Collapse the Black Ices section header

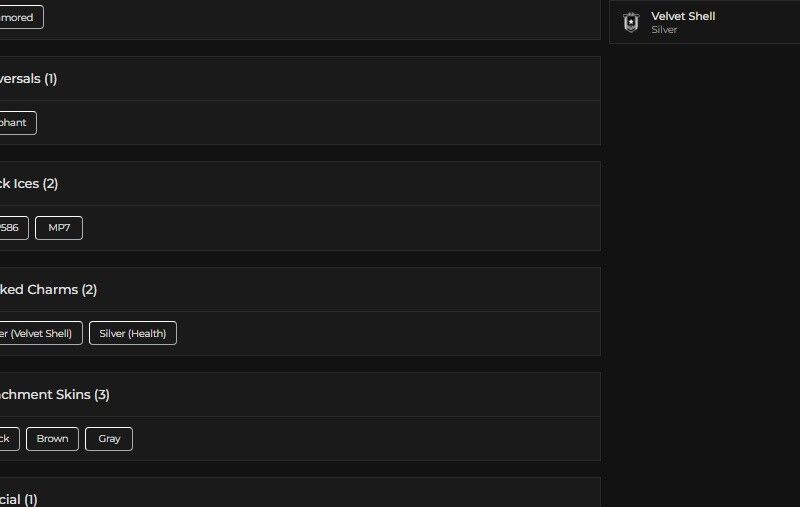coord(300,184)
